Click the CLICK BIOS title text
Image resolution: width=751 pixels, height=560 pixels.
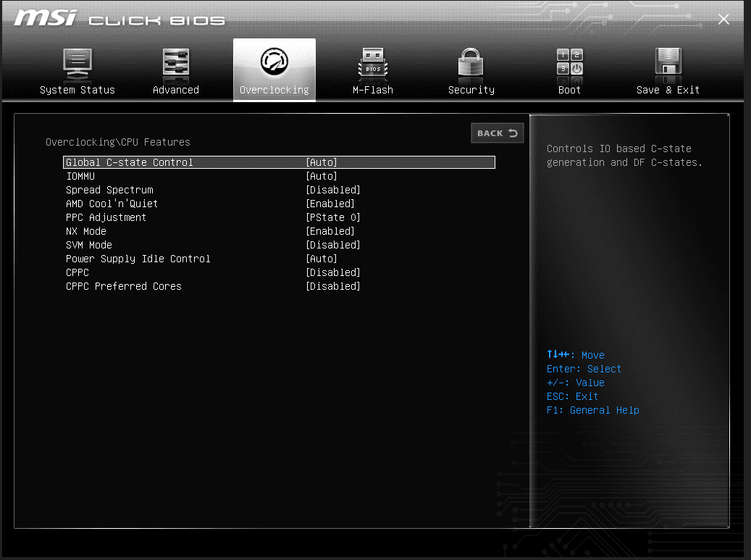[156, 20]
